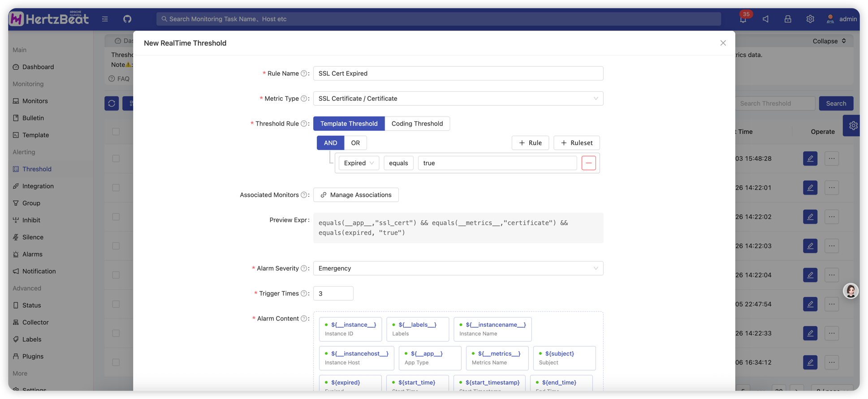Screen dimensions: 868x399
Task: Click the red remove rule icon
Action: click(x=588, y=163)
